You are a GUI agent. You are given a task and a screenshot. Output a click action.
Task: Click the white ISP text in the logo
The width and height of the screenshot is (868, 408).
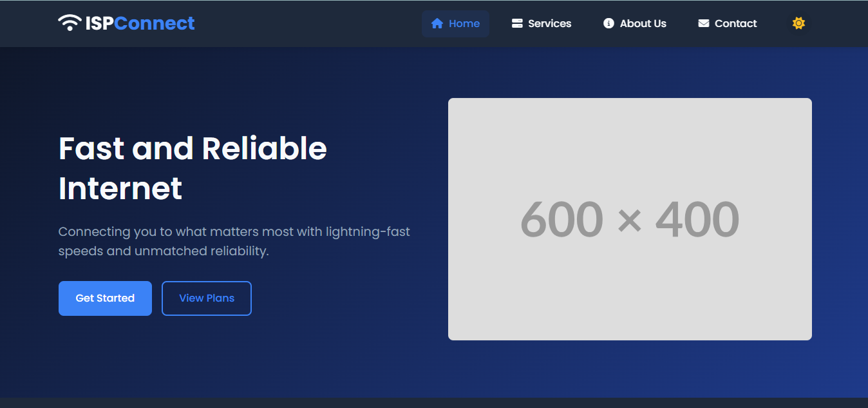tap(99, 24)
